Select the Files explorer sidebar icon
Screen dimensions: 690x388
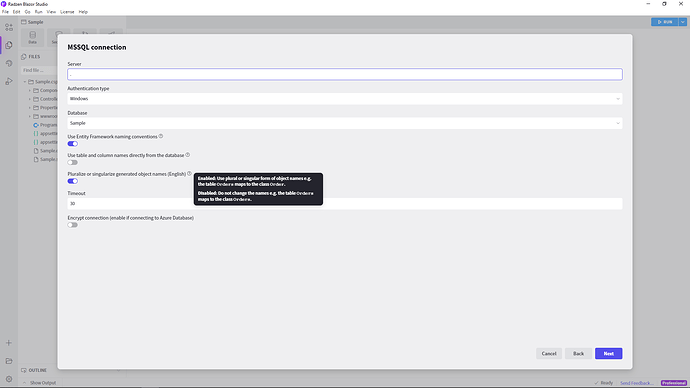[9, 45]
